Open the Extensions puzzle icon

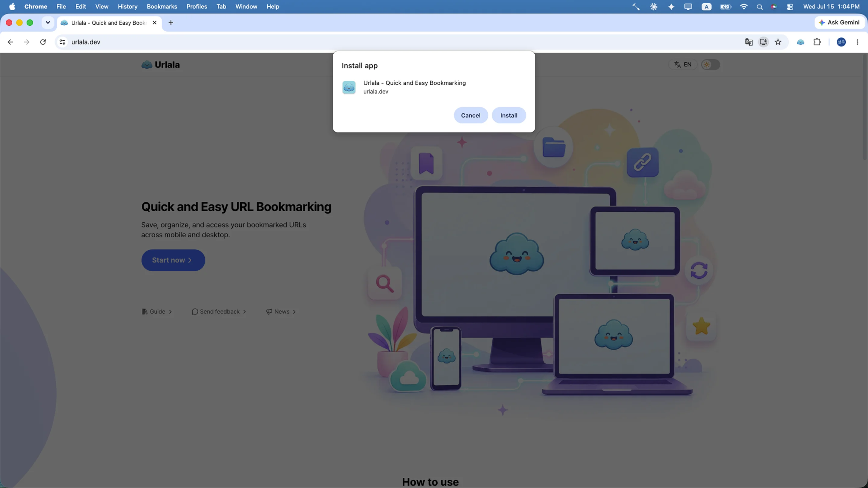[817, 42]
